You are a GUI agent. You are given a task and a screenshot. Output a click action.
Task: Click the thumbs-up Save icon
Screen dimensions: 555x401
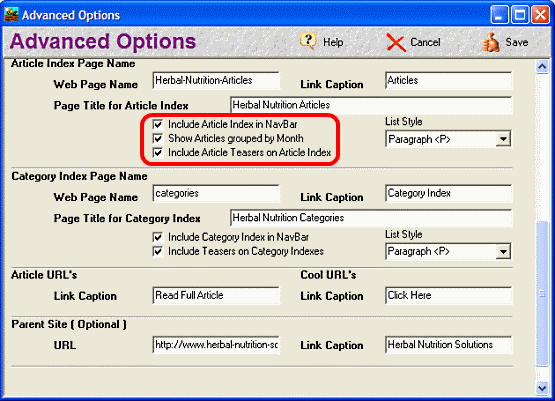(491, 42)
